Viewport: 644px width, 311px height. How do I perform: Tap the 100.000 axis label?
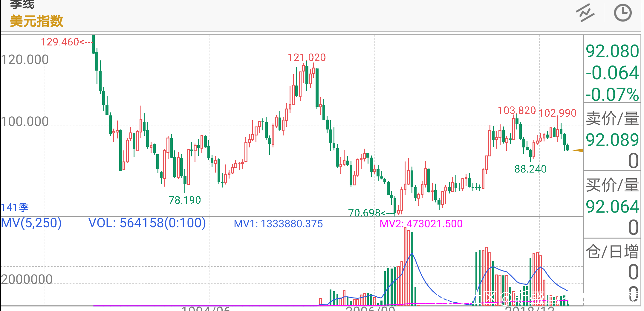(x=25, y=121)
